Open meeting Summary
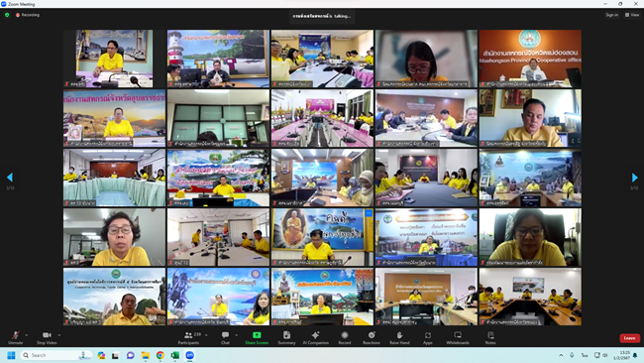 [286, 337]
